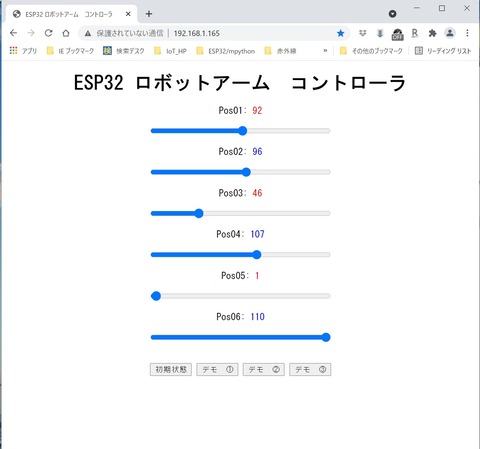Click the Pos06 slider handle
480x449 pixels.
(326, 337)
